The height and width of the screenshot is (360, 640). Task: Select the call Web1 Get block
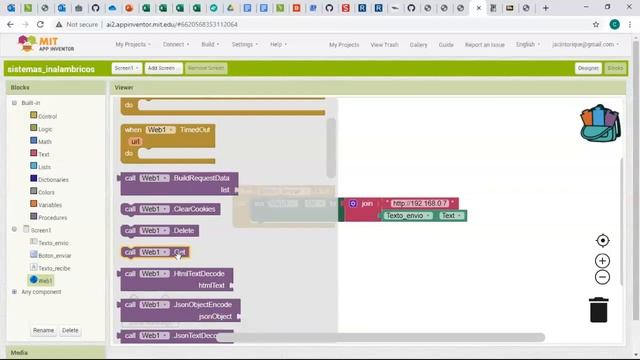[155, 252]
